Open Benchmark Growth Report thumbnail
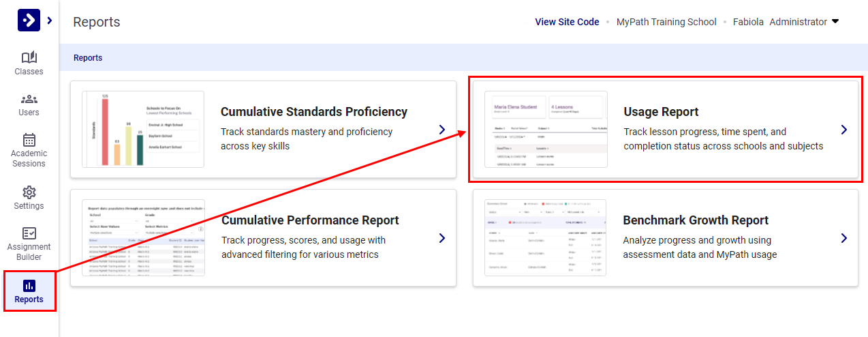 point(545,237)
